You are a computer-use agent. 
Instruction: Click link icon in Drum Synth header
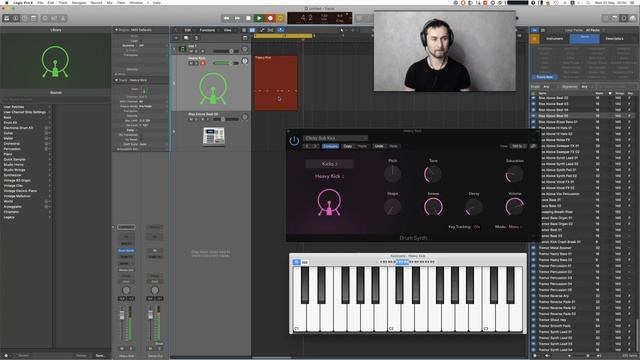coord(533,146)
